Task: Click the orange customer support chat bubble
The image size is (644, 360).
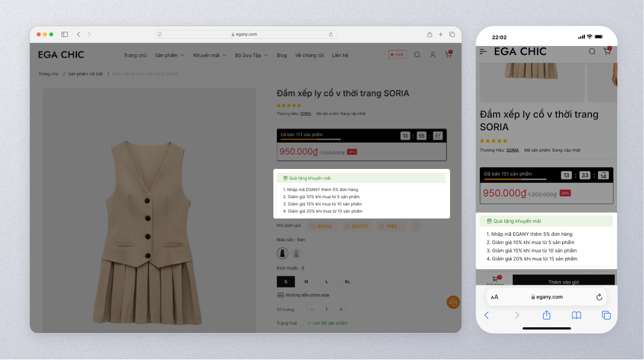Action: [x=453, y=302]
